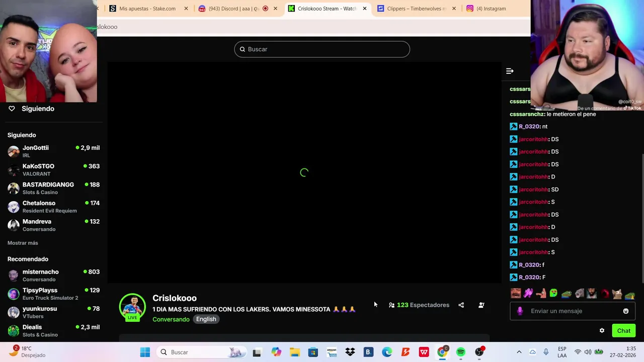Close the Crislokooo Stream tab
This screenshot has height=362, width=644.
[365, 9]
